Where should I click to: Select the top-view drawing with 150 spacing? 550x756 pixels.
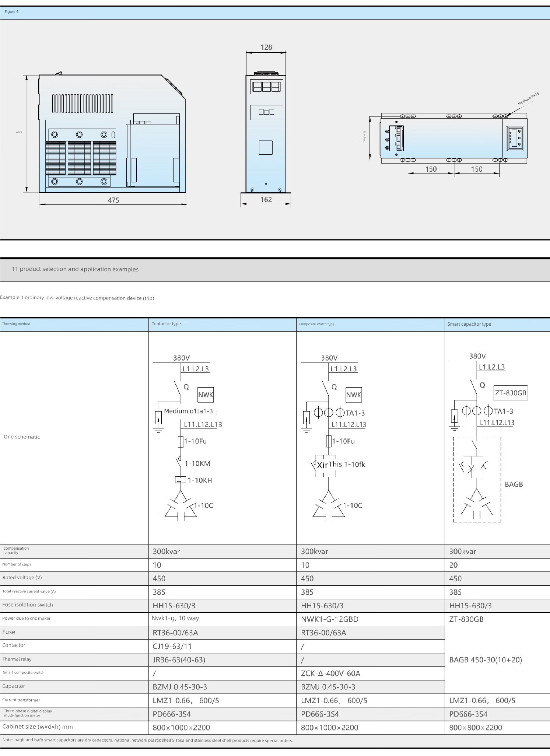pyautogui.click(x=453, y=138)
